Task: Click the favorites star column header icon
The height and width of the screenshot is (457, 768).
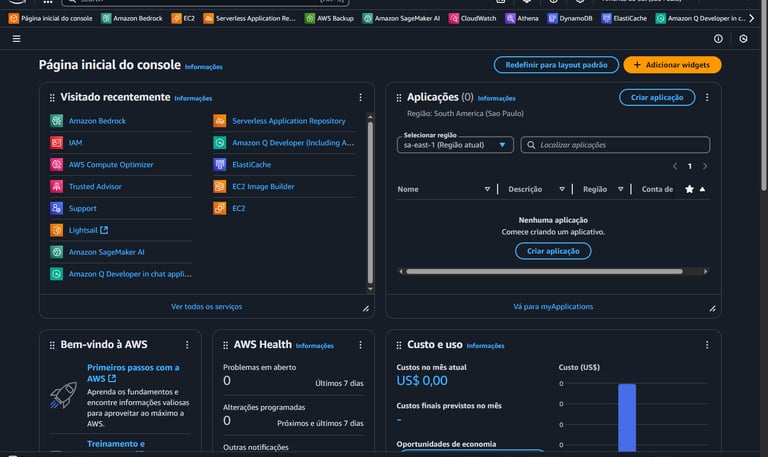Action: [x=689, y=189]
